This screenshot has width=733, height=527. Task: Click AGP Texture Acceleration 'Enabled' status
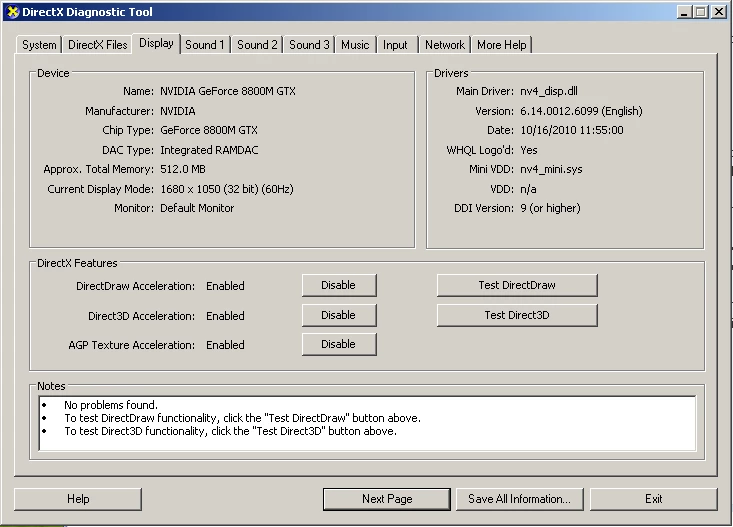225,345
